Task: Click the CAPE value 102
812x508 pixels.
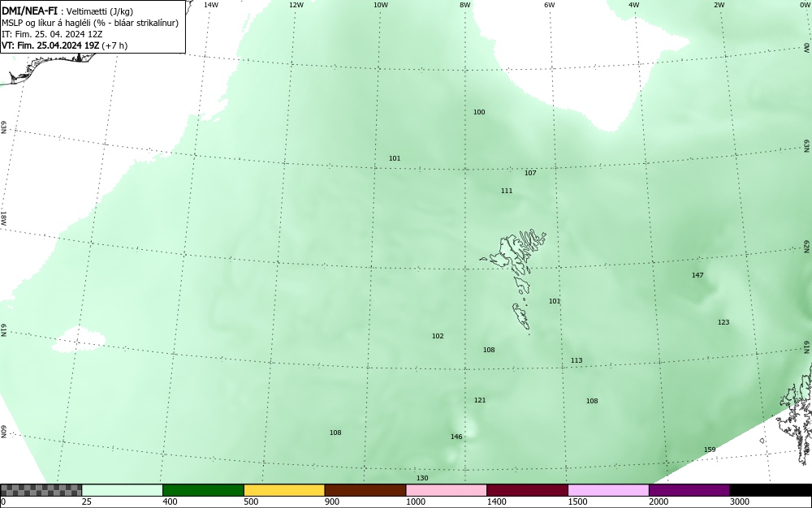Action: pyautogui.click(x=438, y=336)
